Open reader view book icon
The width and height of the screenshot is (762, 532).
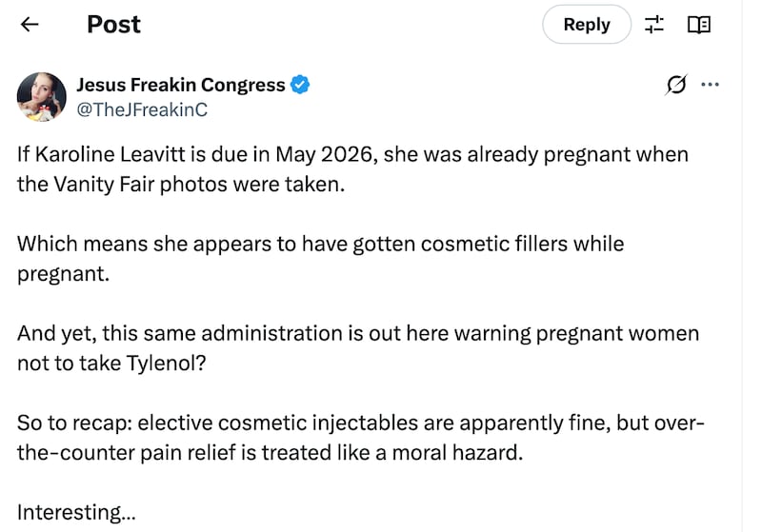[x=699, y=25]
